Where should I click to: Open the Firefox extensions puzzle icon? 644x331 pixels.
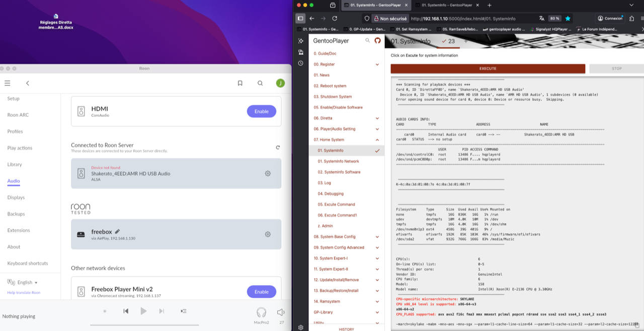click(633, 18)
